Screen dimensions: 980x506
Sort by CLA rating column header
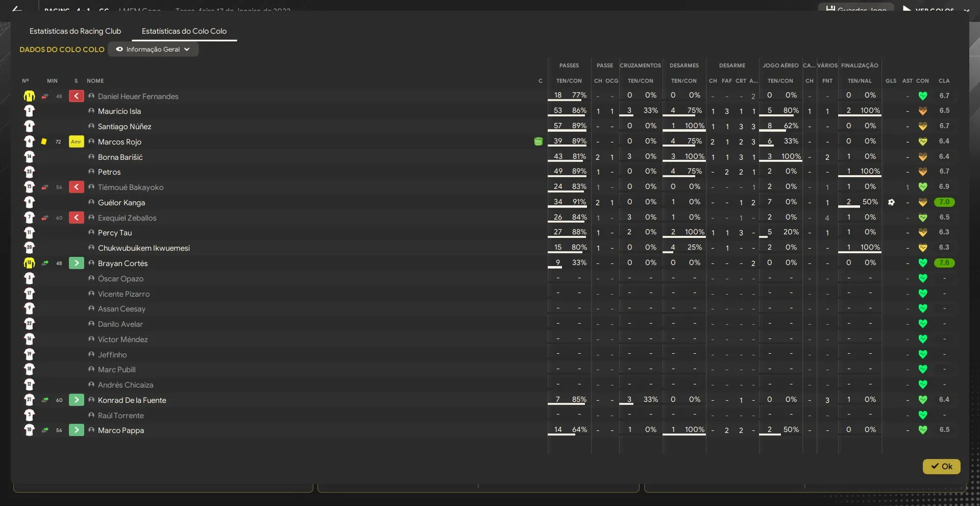point(944,81)
